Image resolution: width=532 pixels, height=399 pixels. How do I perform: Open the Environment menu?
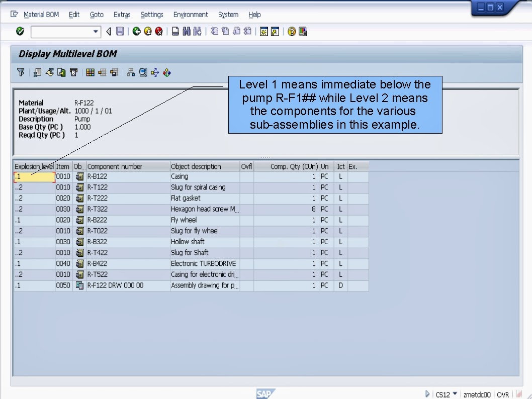191,15
